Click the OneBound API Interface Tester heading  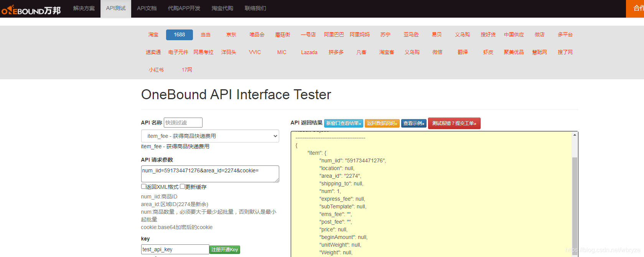(x=236, y=95)
